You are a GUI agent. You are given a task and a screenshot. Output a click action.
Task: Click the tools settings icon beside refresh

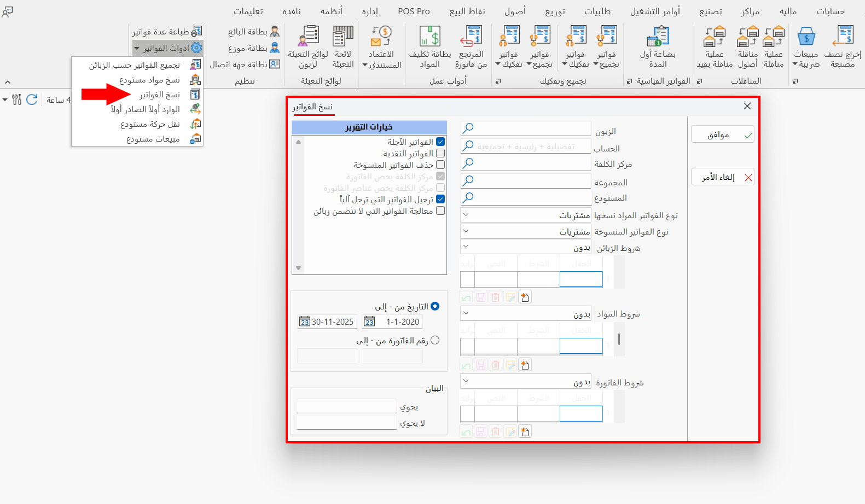[x=17, y=99]
